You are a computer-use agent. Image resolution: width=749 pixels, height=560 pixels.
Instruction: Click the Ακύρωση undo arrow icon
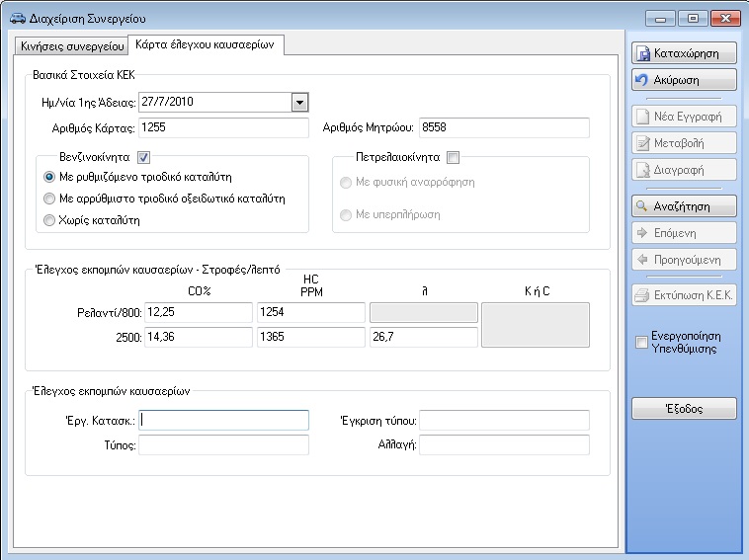click(x=641, y=80)
